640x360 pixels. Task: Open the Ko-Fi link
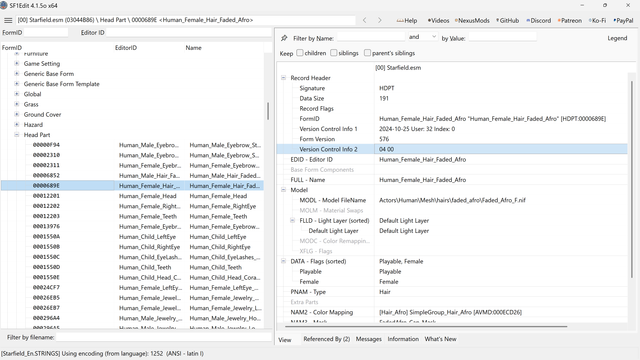pos(598,20)
